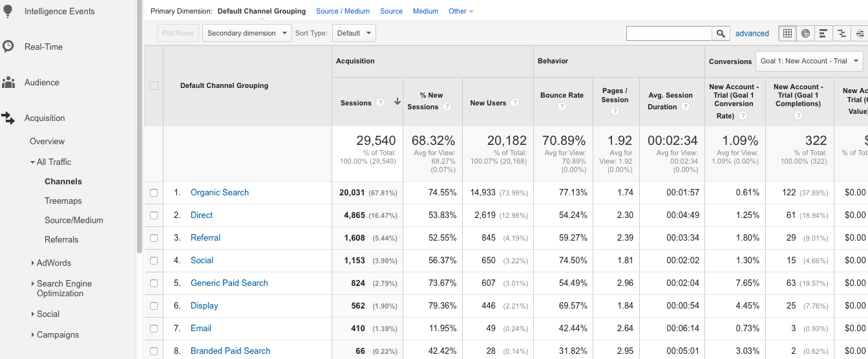Viewport: 868px width, 359px height.
Task: Open the Secondary dimension dropdown
Action: click(x=247, y=33)
